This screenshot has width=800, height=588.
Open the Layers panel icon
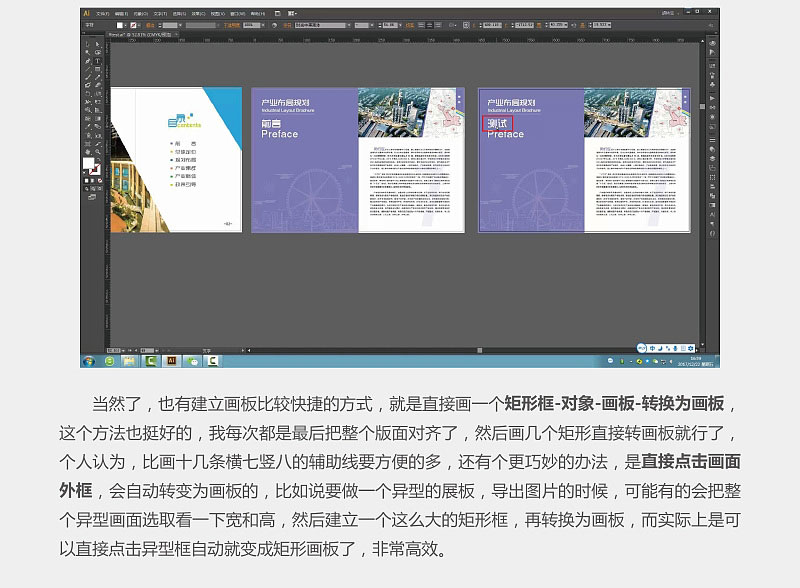point(712,158)
